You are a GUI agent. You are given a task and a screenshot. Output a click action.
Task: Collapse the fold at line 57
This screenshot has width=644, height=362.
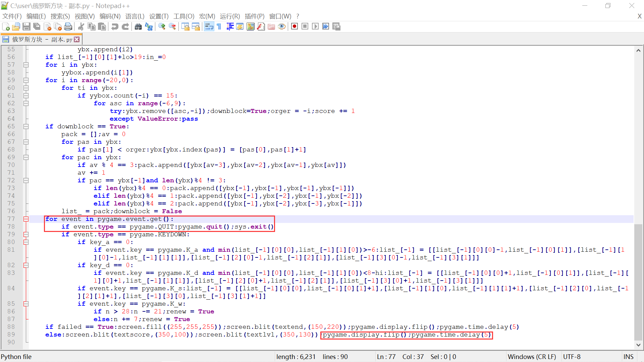click(x=26, y=65)
